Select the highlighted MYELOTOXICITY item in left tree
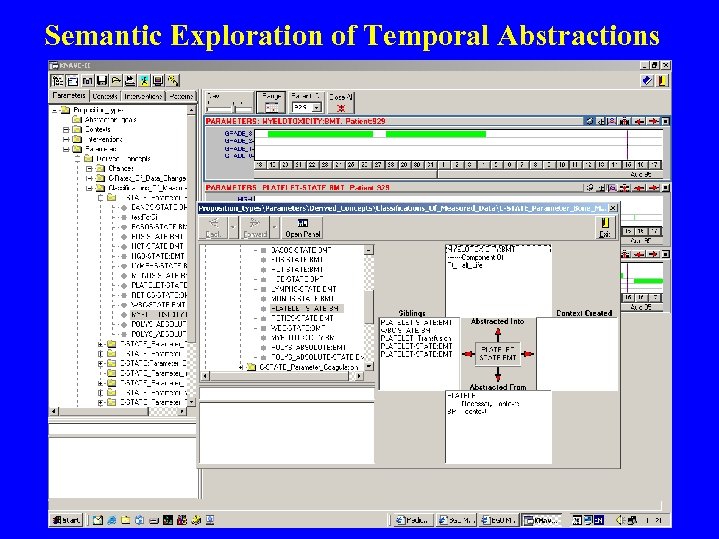This screenshot has width=719, height=539. [159, 315]
